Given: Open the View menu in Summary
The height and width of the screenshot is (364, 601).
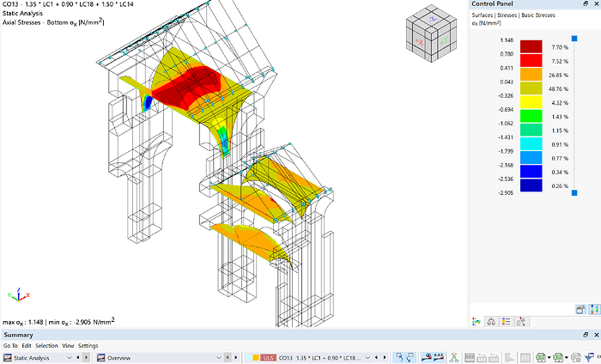Looking at the screenshot, I should pyautogui.click(x=68, y=346).
